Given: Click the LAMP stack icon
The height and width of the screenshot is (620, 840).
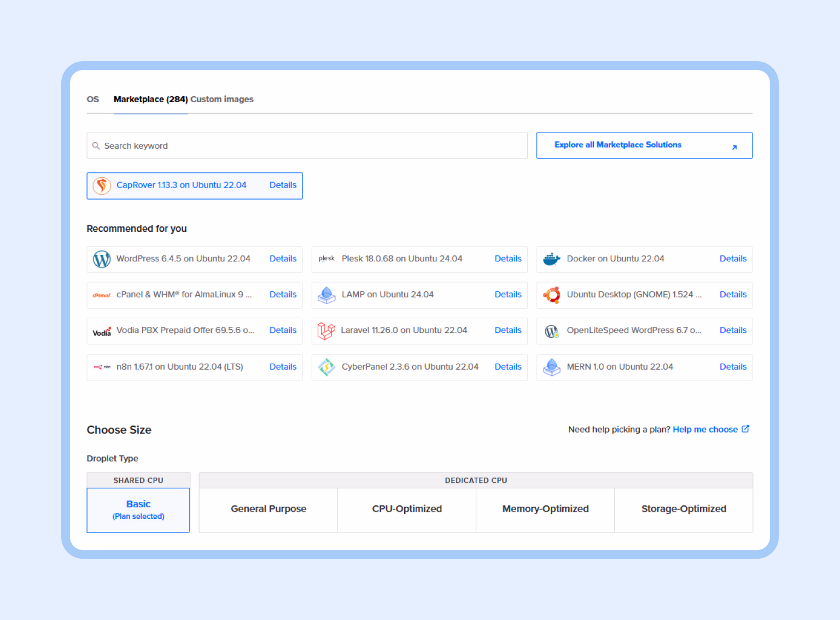Looking at the screenshot, I should [326, 295].
